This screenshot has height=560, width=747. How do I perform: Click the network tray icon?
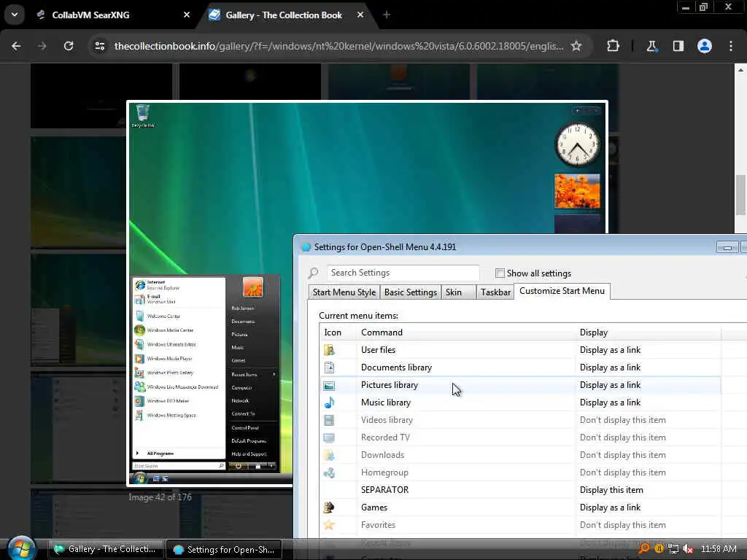coord(673,549)
